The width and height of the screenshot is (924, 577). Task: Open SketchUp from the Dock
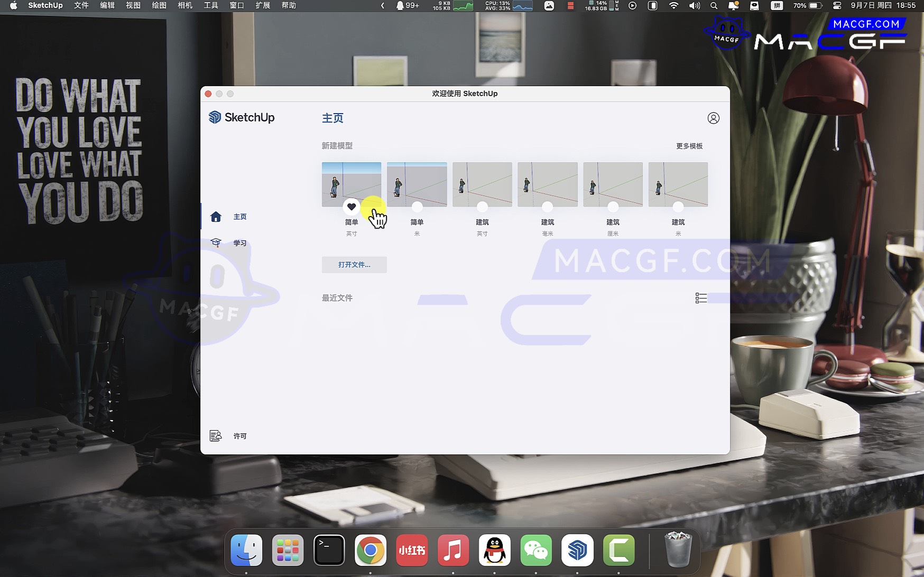(577, 551)
